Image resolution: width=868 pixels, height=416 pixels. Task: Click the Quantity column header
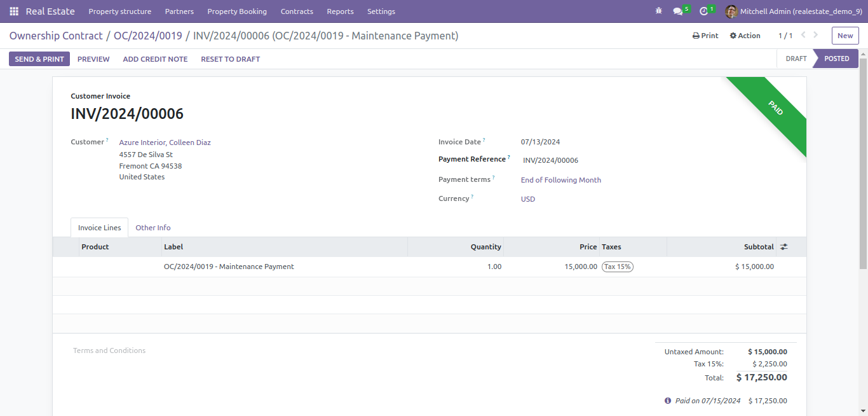pos(456,247)
